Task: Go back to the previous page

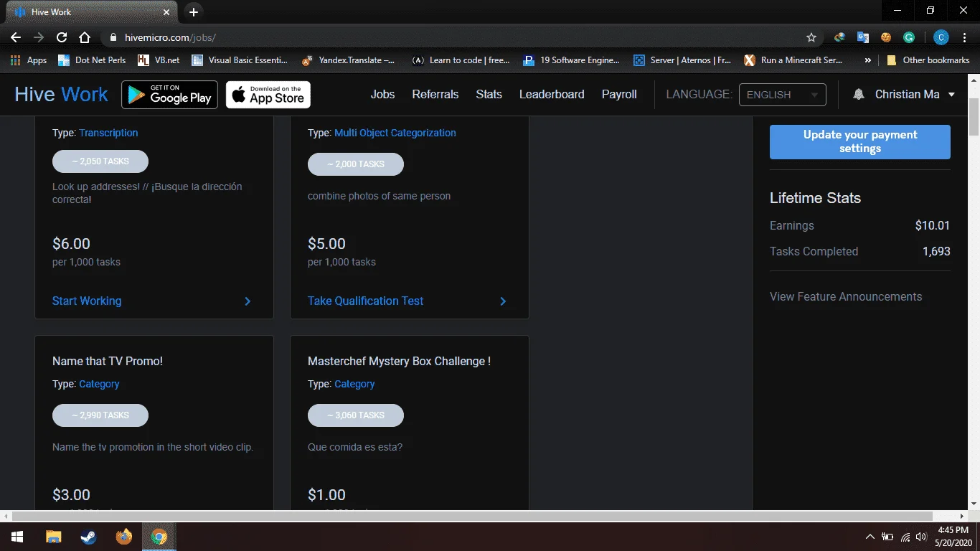Action: pyautogui.click(x=16, y=37)
